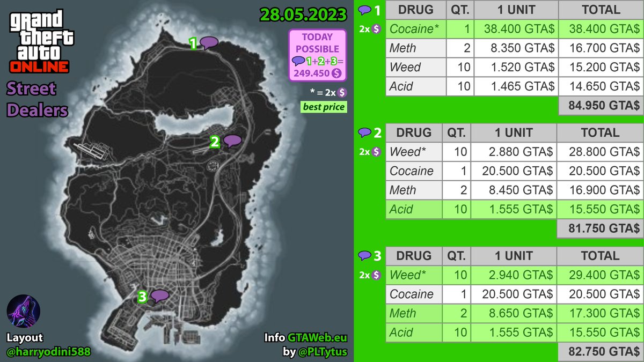Click the speech bubble inside the Today Possible box
644x362 pixels.
point(297,61)
